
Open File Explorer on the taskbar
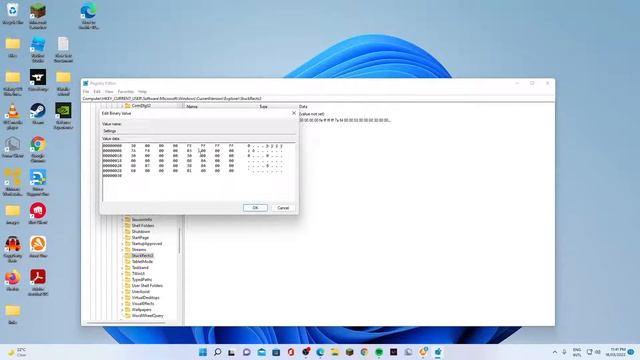point(335,352)
